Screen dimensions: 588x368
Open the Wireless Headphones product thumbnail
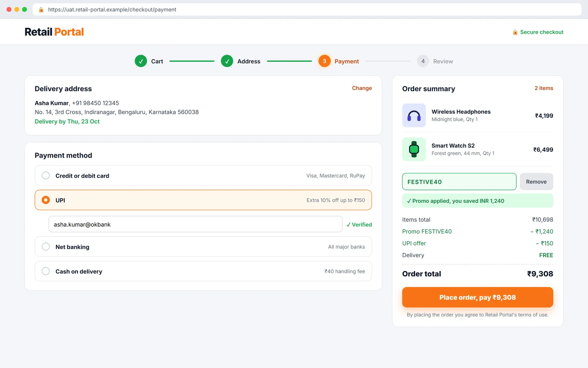[414, 116]
